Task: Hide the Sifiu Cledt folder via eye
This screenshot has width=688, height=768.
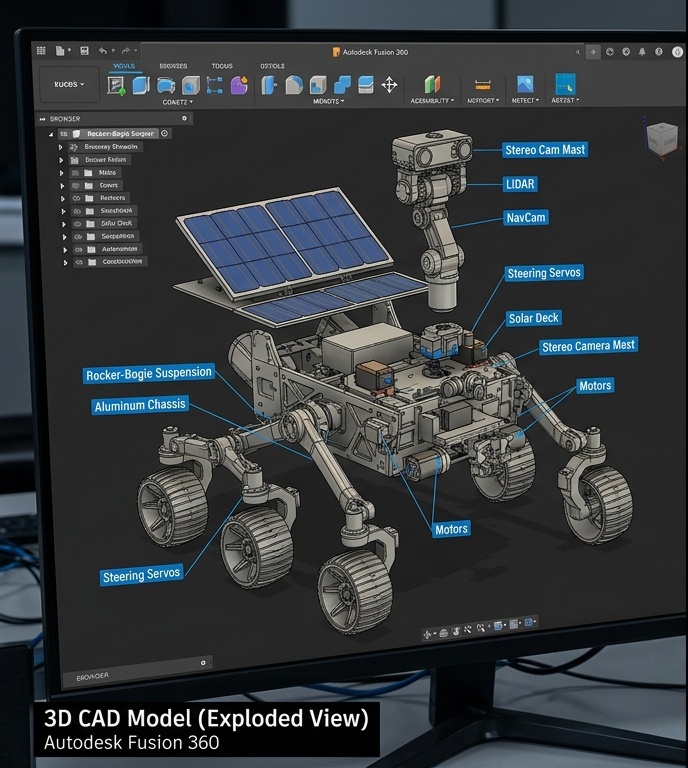Action: pos(77,224)
